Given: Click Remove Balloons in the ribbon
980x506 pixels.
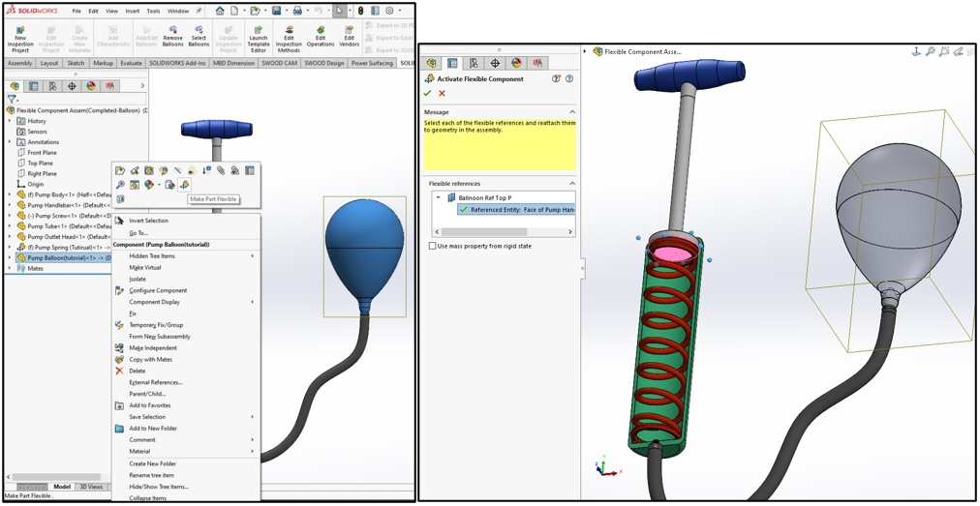Looking at the screenshot, I should (173, 37).
